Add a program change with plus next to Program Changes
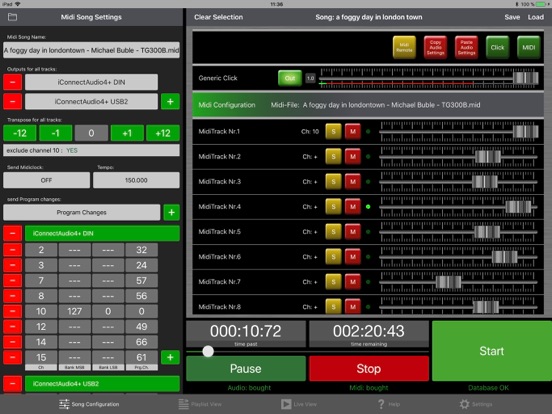This screenshot has width=552, height=414. tap(171, 212)
